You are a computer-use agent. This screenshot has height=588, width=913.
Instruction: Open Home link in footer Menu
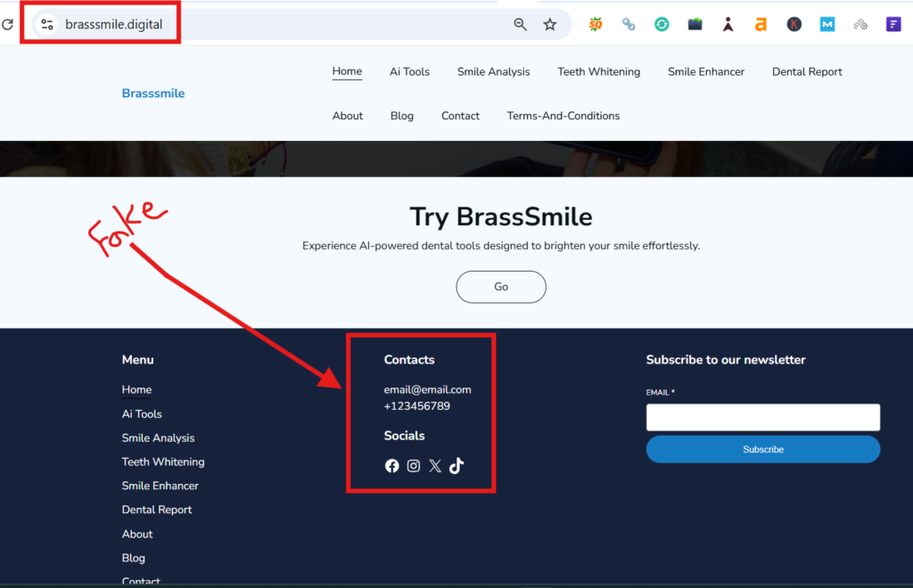(136, 389)
